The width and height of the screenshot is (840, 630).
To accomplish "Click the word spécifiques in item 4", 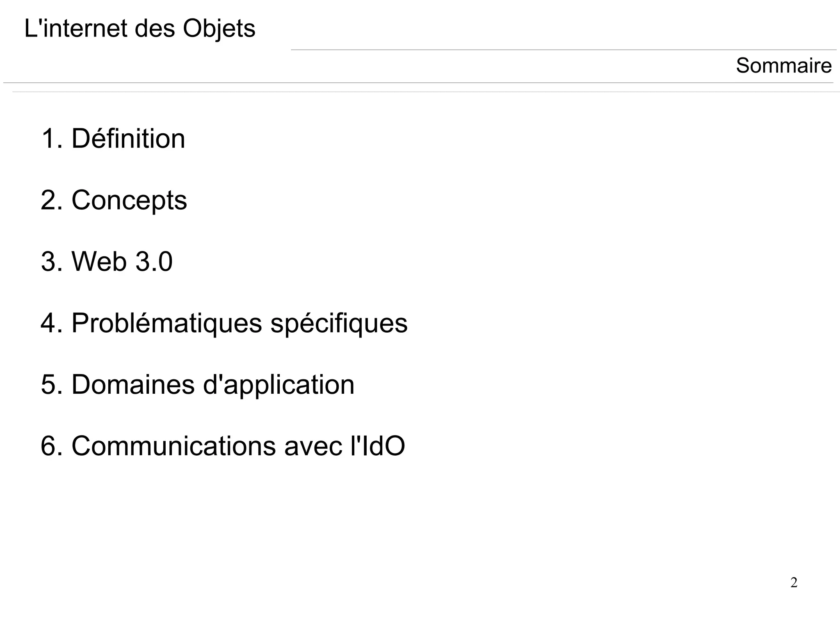I will [x=339, y=324].
